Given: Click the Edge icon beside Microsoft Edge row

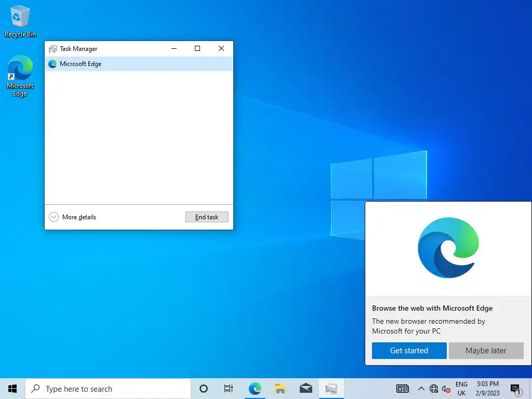Looking at the screenshot, I should (x=52, y=64).
